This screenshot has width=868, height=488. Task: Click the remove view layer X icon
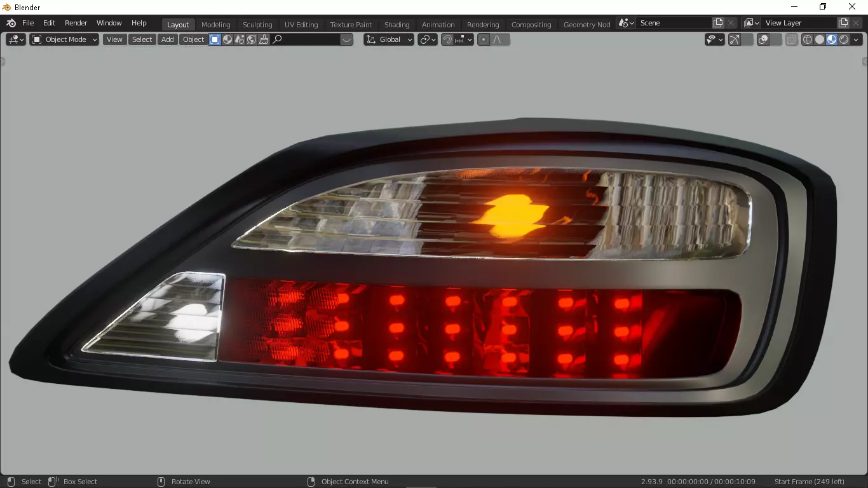click(x=856, y=23)
